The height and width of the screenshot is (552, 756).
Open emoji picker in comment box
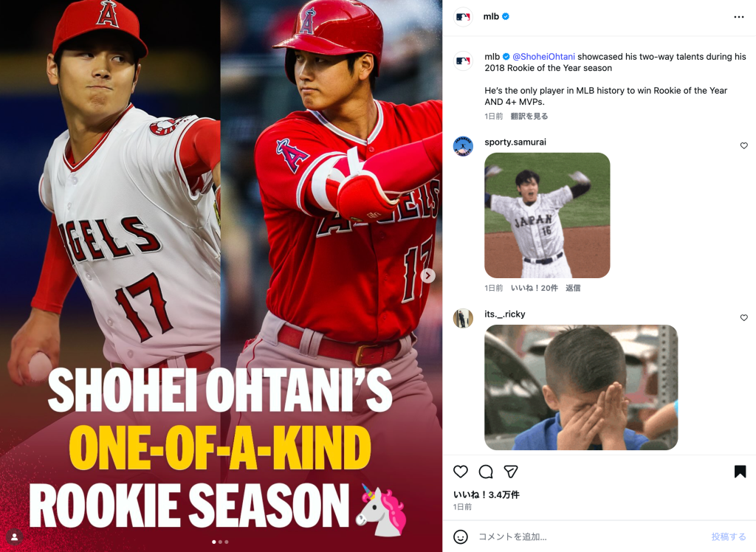pos(461,537)
